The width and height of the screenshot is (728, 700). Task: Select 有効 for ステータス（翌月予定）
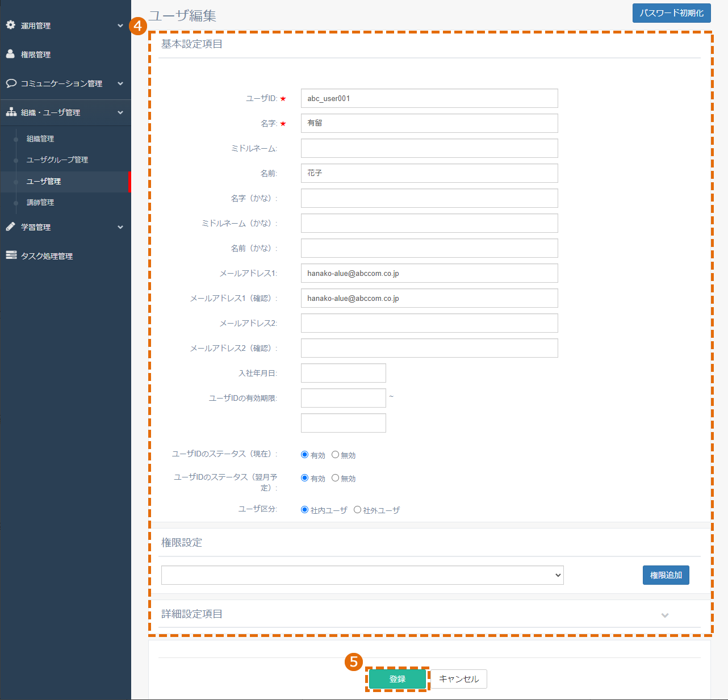pyautogui.click(x=304, y=478)
